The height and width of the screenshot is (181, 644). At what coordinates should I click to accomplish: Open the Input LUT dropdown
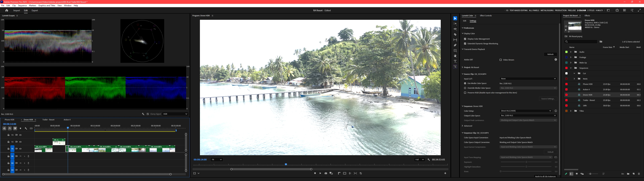coord(528,79)
